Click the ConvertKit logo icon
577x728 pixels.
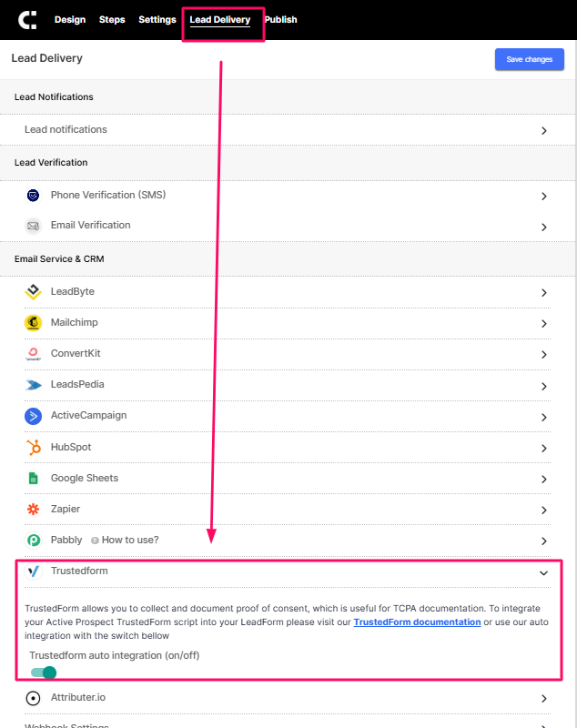tap(33, 354)
